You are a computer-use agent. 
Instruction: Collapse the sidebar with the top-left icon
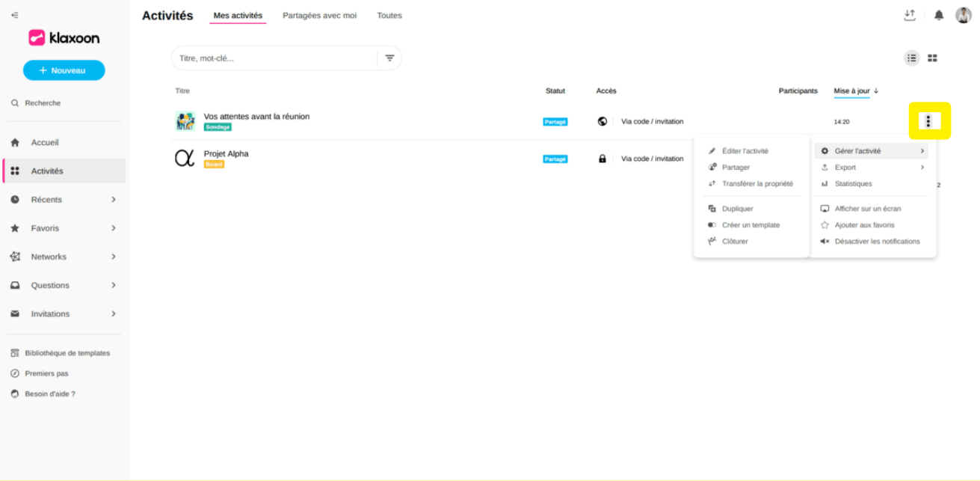[15, 15]
